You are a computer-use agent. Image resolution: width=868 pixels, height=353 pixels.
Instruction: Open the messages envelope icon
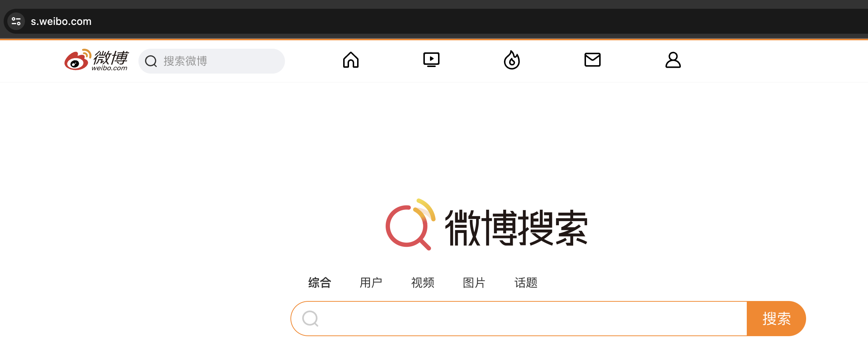coord(592,60)
